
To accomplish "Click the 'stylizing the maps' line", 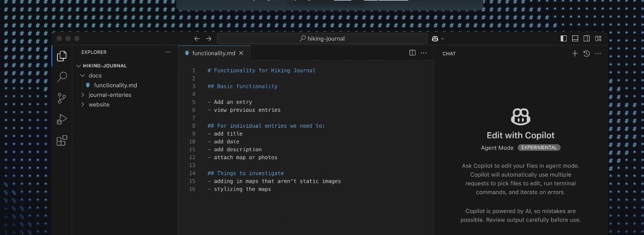I will (239, 189).
